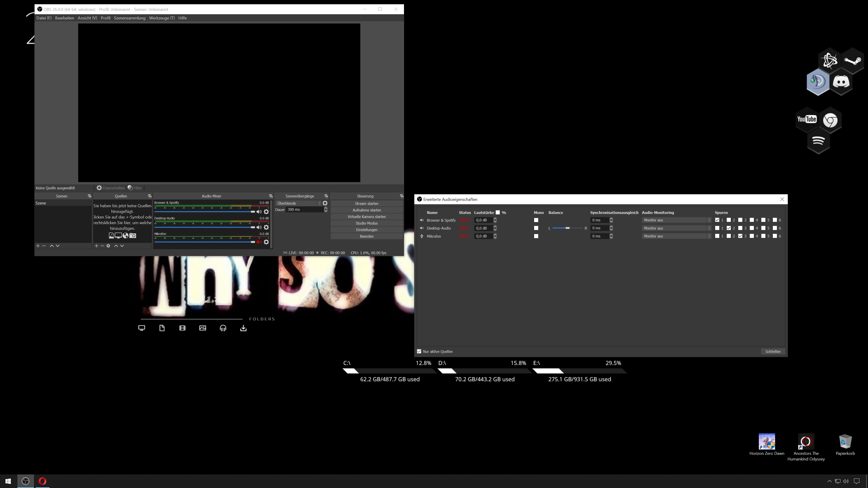Image resolution: width=868 pixels, height=488 pixels.
Task: Open Desktop-Audio gear settings in mixer
Action: click(266, 227)
